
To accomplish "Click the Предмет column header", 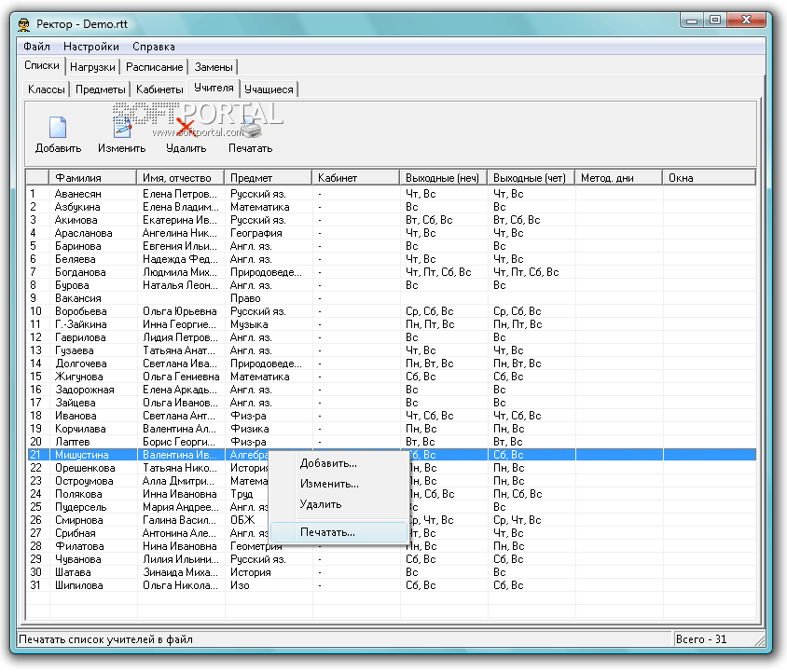I will point(252,177).
